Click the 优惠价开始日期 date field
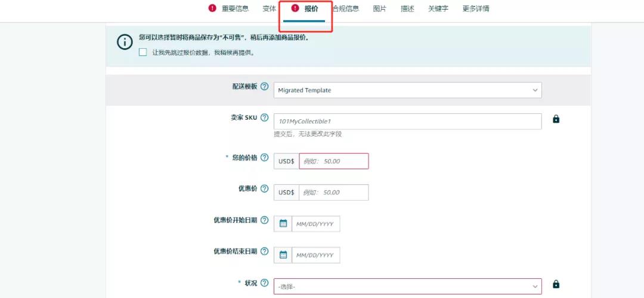Viewport: 644px width, 298px height. click(x=315, y=224)
